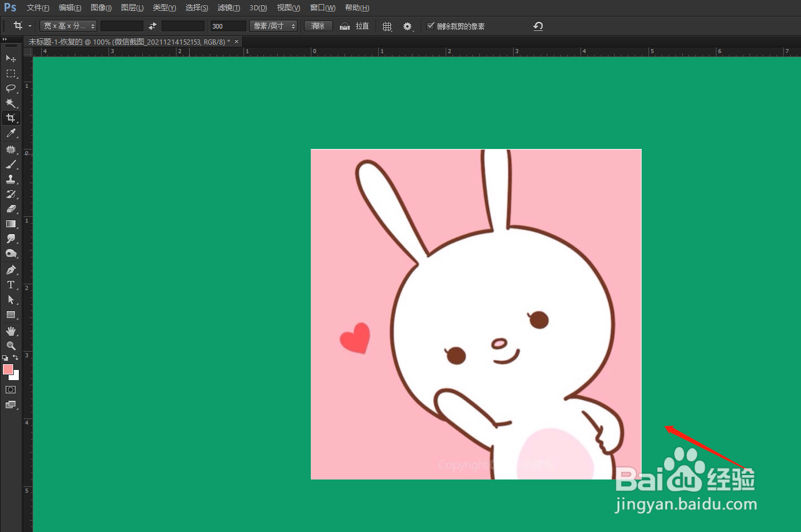Open the Edit menu
Viewport: 801px width, 532px height.
pos(70,8)
